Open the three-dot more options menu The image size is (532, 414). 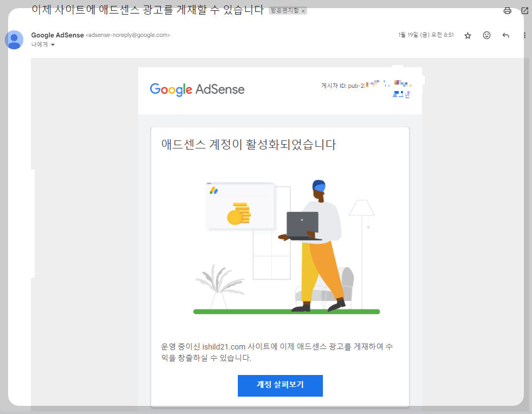[x=524, y=35]
